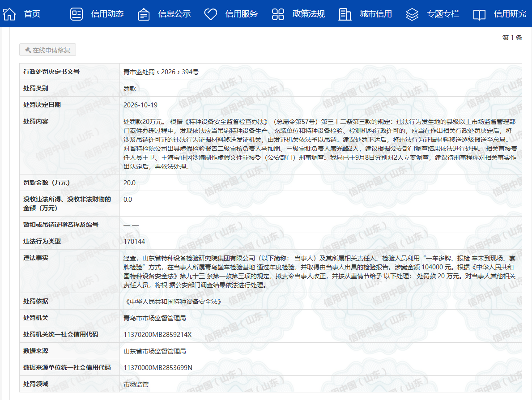Click the 政策法规 four-squares icon
532x400 pixels.
pyautogui.click(x=278, y=14)
